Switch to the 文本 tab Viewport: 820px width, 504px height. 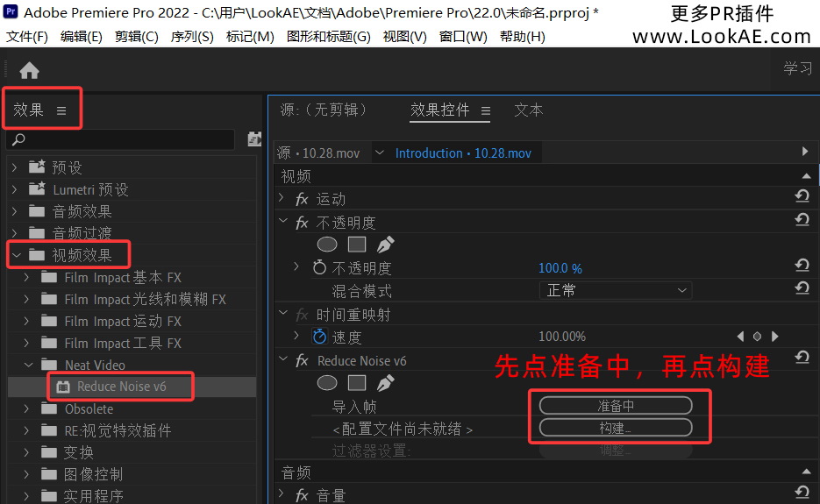tap(528, 110)
